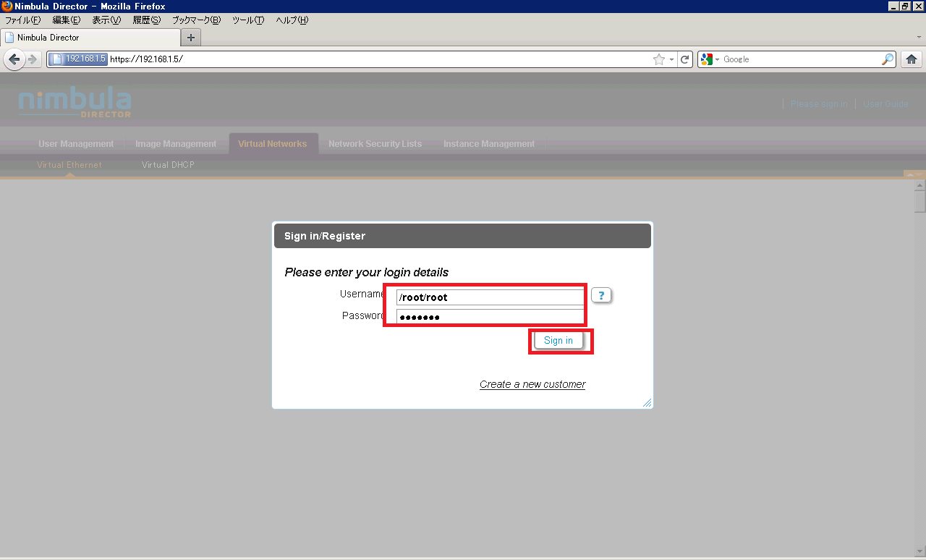Click the Sign in button
Screen dimensions: 926x560
click(558, 341)
